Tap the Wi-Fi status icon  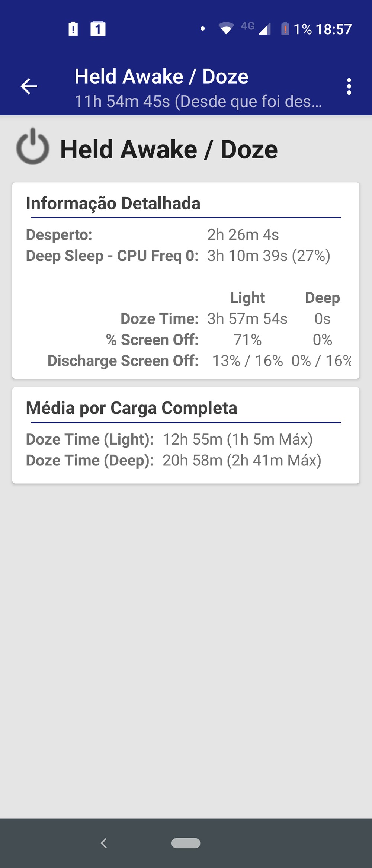tap(226, 29)
